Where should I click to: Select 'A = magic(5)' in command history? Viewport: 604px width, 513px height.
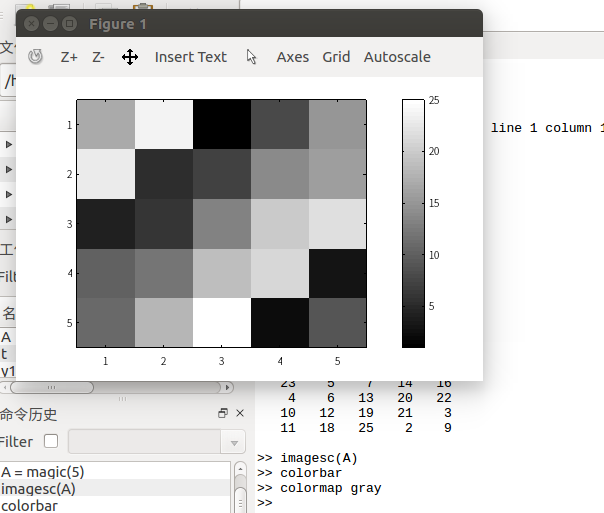[116, 471]
